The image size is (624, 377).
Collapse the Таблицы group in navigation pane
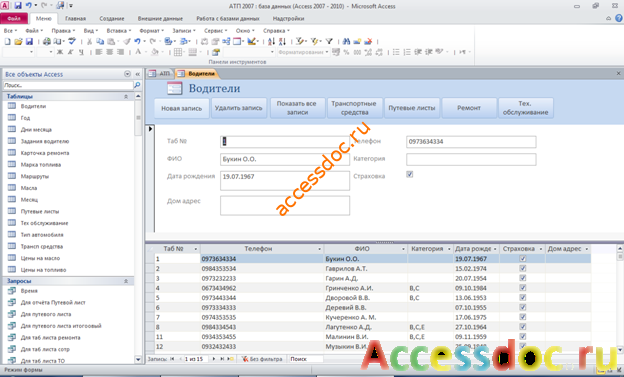click(x=126, y=96)
